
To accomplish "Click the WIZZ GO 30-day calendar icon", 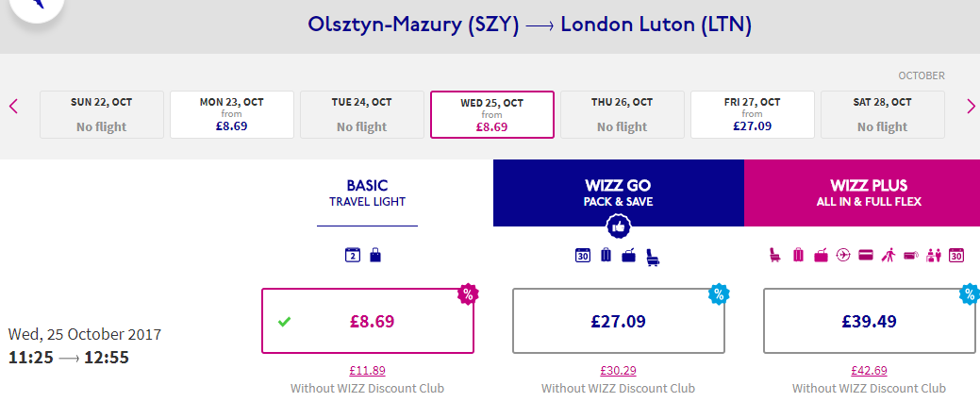I will tap(583, 255).
